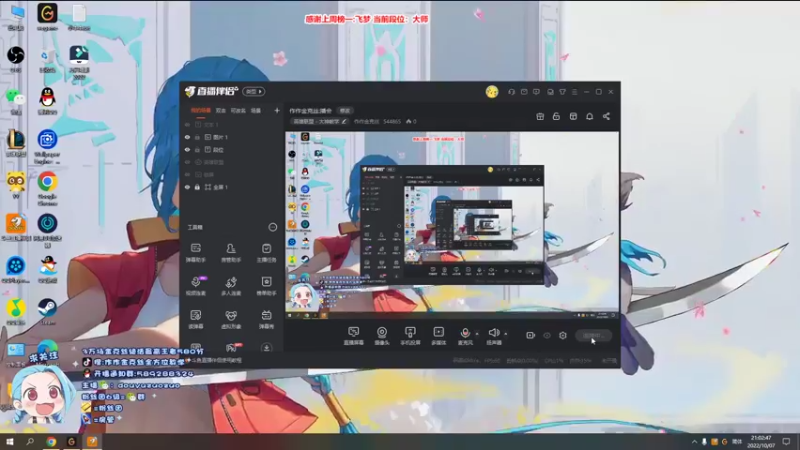Add a 摄像头 camera source
800x450 pixels.
point(382,336)
